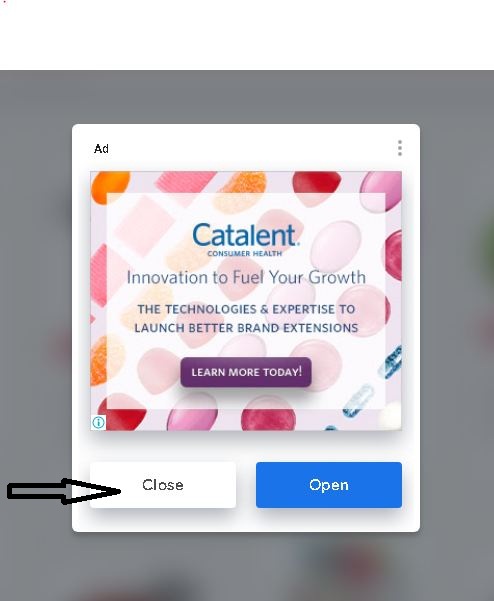Image resolution: width=494 pixels, height=601 pixels.
Task: Click the LAUNCH BETTER BRAND EXTENSIONS text
Action: point(246,328)
